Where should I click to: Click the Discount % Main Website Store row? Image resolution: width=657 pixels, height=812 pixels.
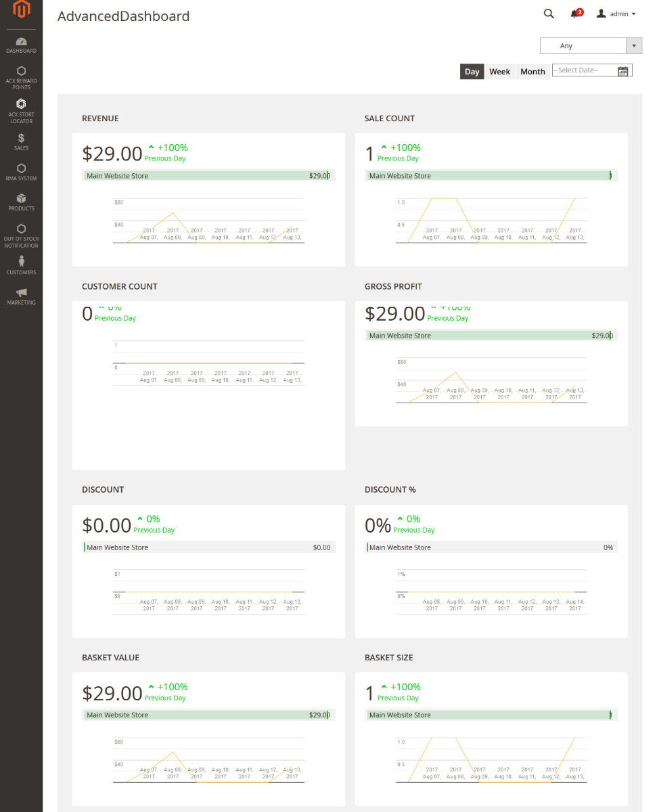(x=491, y=547)
